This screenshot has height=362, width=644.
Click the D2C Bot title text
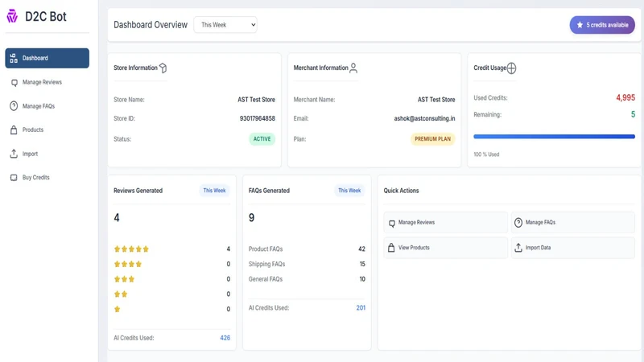[46, 16]
